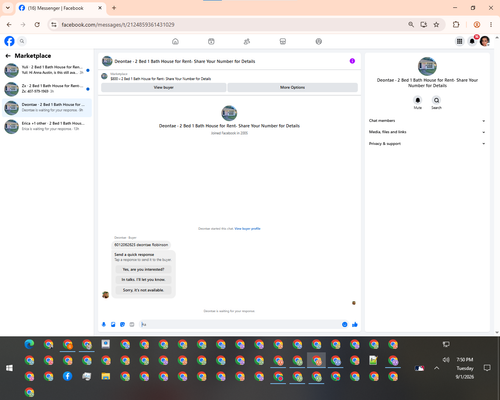Open the Windows notification center icon

point(487,368)
